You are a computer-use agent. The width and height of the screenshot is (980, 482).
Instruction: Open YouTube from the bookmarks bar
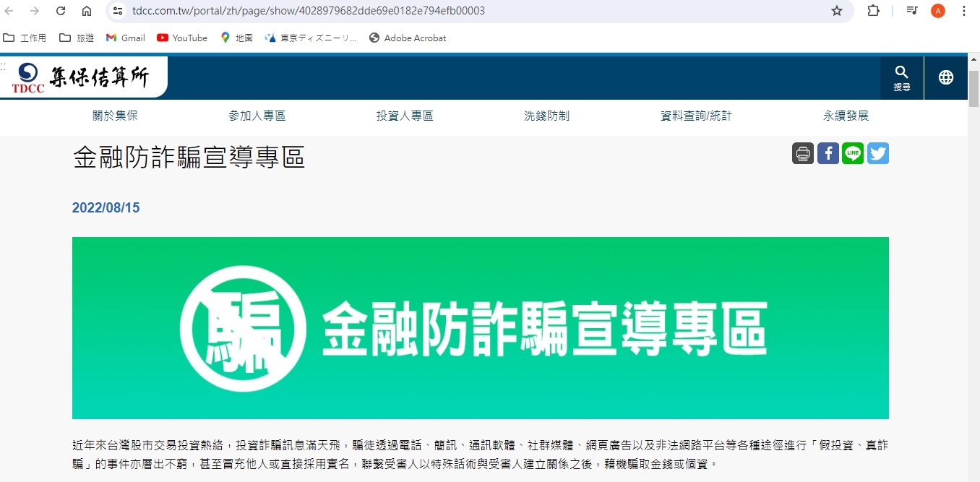coord(181,38)
